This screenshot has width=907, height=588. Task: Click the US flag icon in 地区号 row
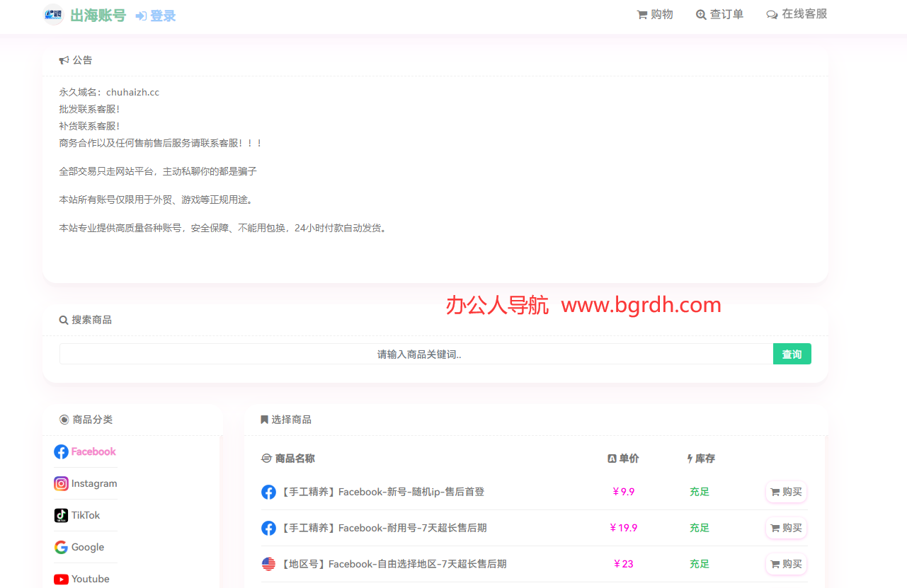point(268,564)
